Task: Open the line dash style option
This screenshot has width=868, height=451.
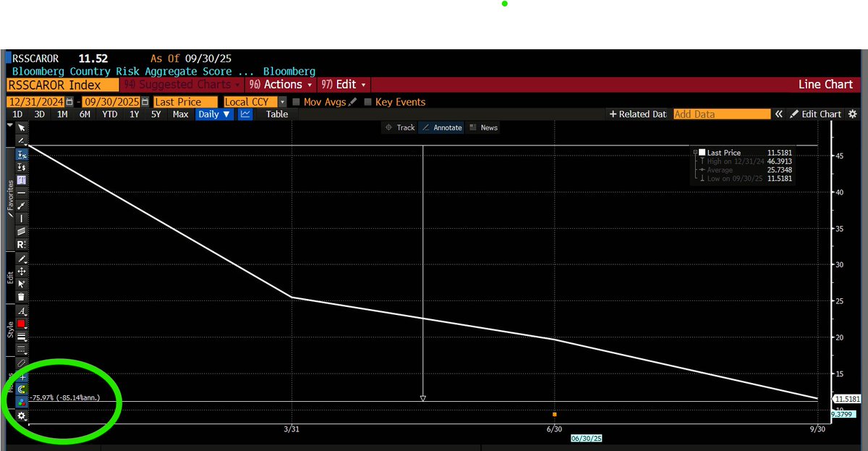Action: point(22,349)
